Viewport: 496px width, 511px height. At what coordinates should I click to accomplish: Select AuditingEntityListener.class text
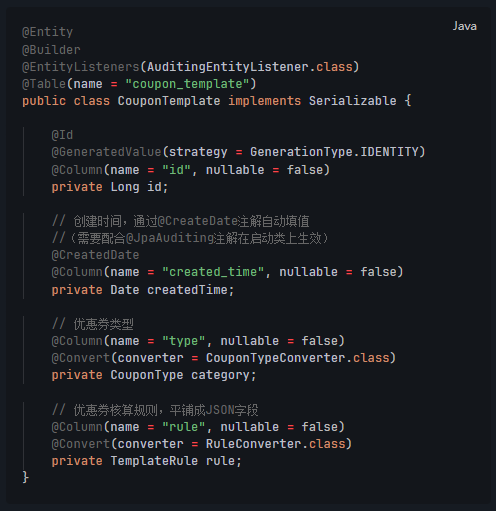click(x=250, y=67)
